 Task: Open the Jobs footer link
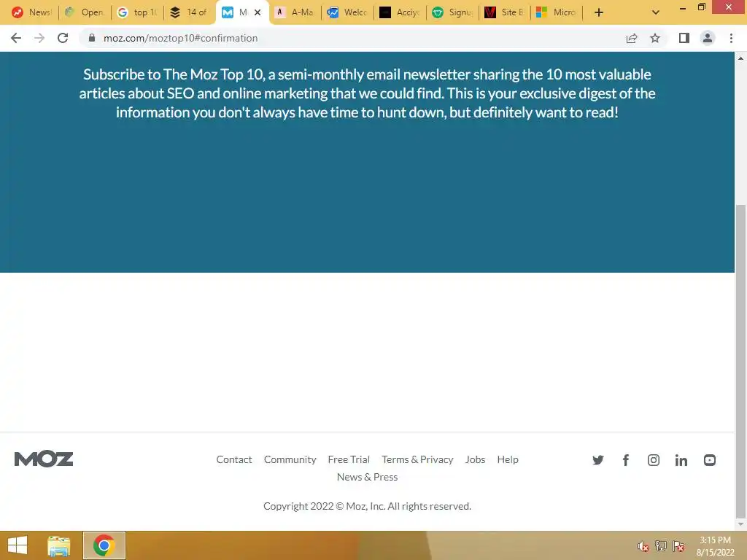[475, 459]
